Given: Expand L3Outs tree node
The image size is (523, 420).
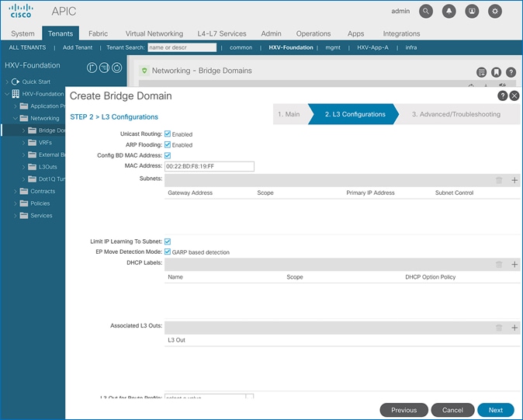Looking at the screenshot, I should click(24, 167).
